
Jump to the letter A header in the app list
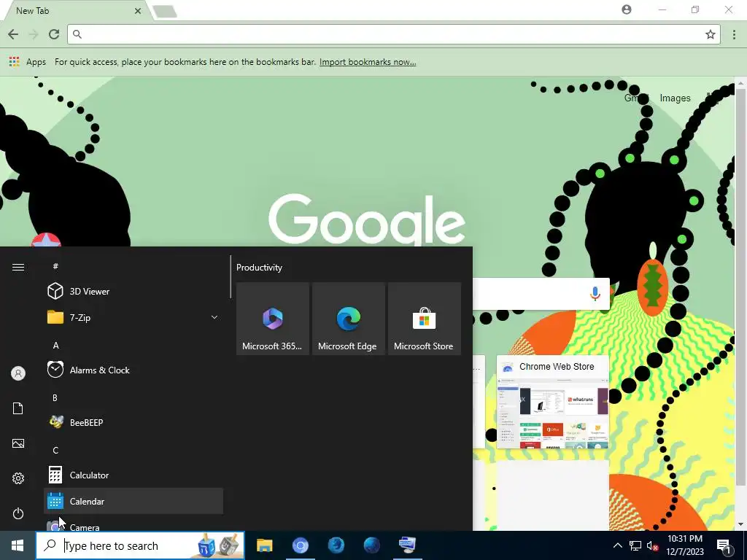point(55,345)
